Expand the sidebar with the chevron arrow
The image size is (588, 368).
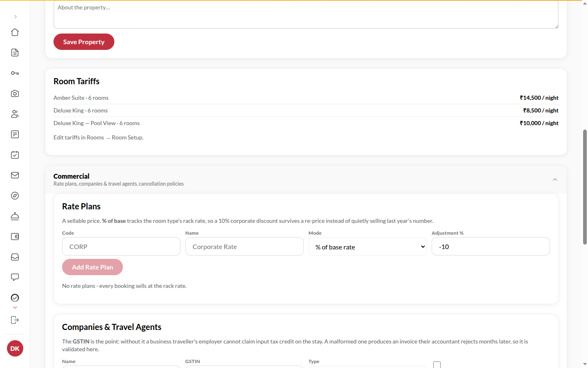(15, 17)
